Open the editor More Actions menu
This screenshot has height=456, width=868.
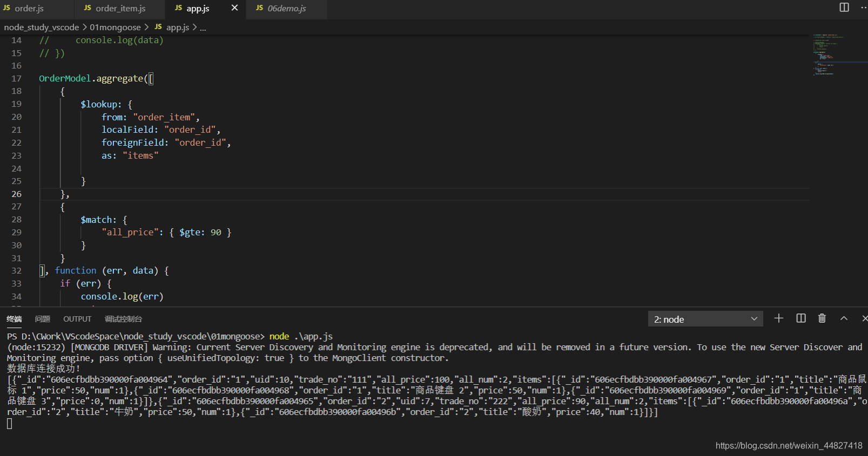click(863, 8)
